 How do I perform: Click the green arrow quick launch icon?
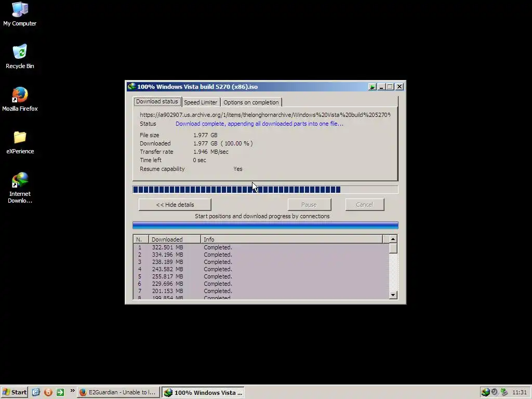pos(60,392)
